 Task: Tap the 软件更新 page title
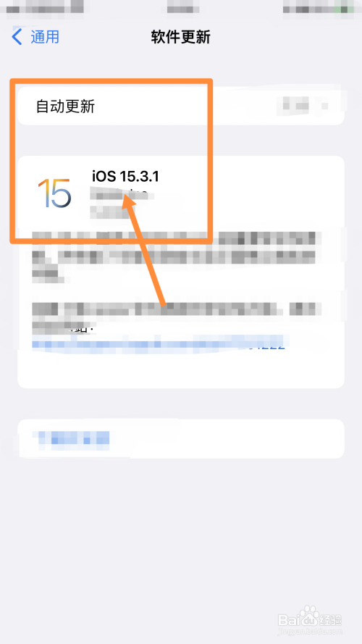pyautogui.click(x=180, y=37)
